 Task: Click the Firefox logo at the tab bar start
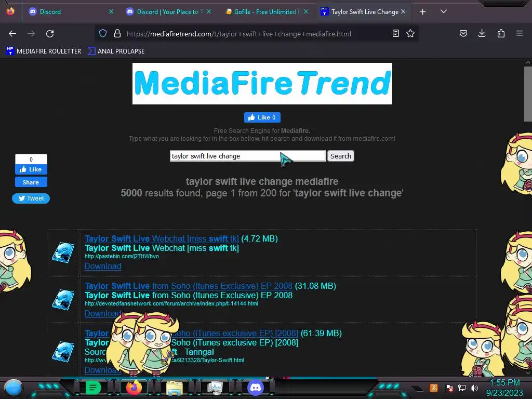(10, 11)
